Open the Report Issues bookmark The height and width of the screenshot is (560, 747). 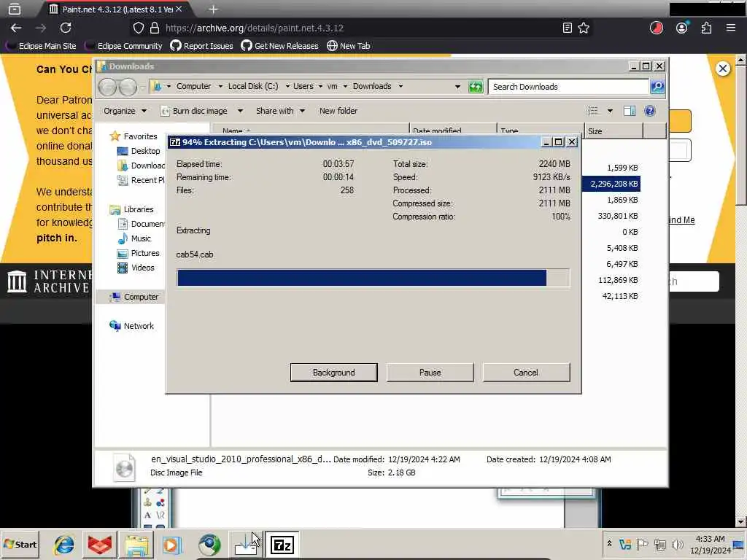click(x=201, y=46)
